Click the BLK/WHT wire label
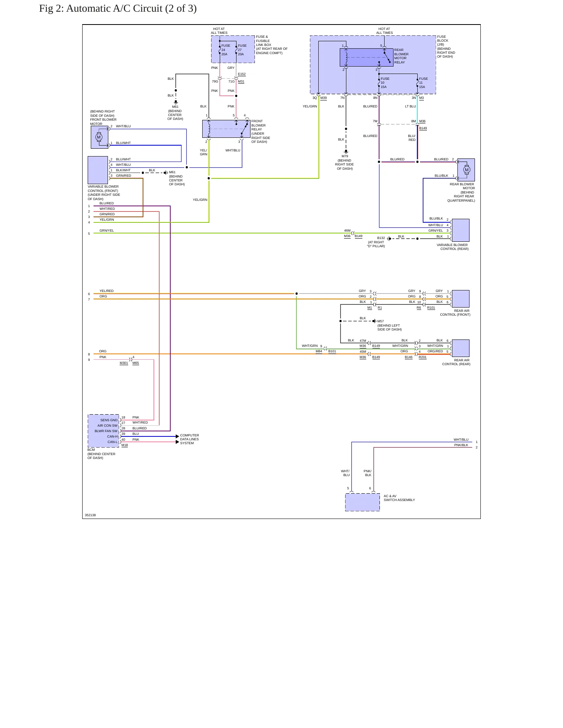Screen dimensions: 563x728 coord(123,170)
